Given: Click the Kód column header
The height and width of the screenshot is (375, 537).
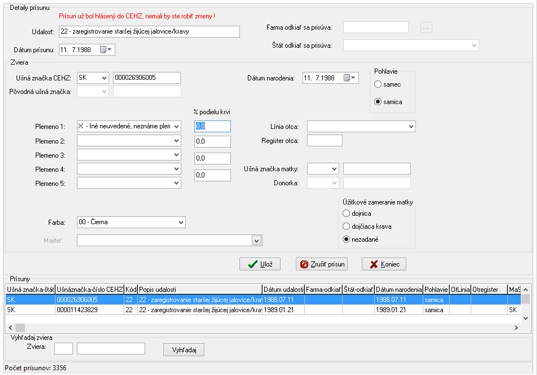Looking at the screenshot, I should pos(131,290).
